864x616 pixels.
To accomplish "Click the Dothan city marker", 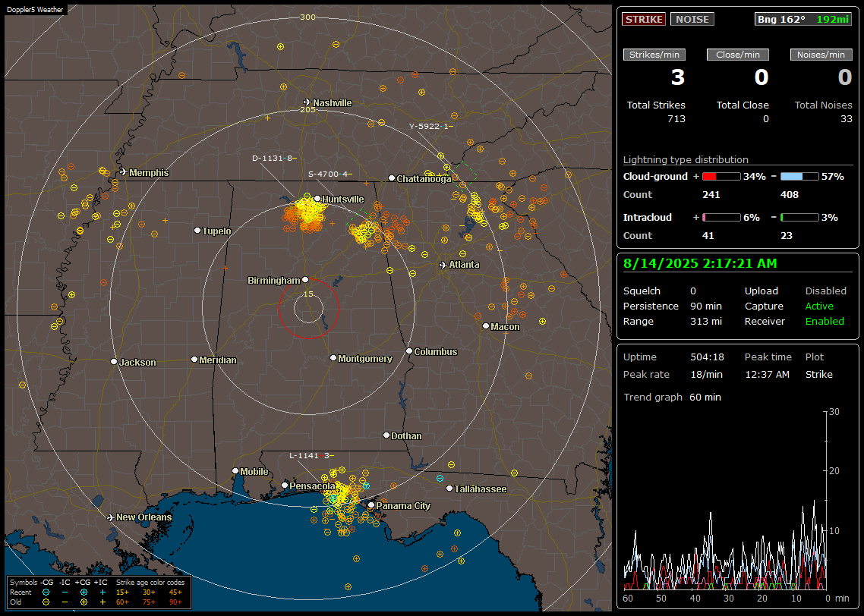I will click(x=386, y=435).
